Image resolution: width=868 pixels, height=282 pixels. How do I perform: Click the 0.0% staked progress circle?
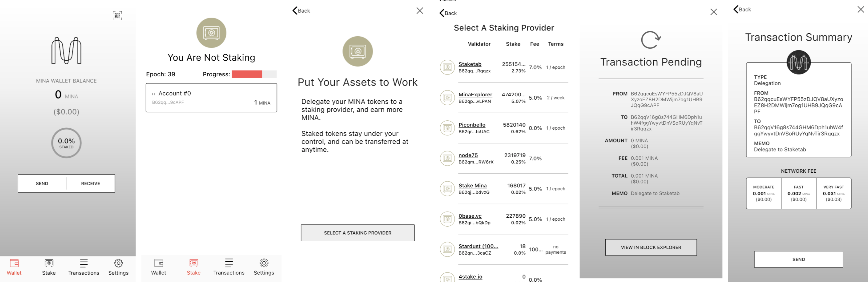(x=66, y=143)
